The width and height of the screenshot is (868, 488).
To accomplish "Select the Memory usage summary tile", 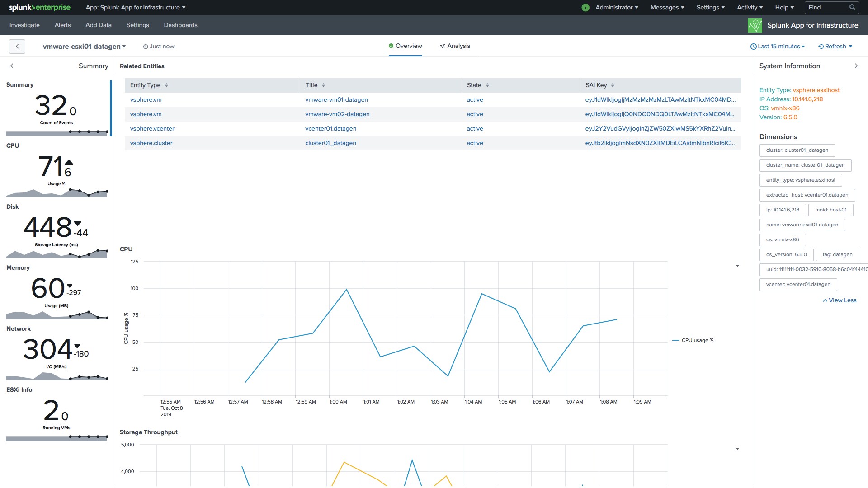I will [57, 291].
